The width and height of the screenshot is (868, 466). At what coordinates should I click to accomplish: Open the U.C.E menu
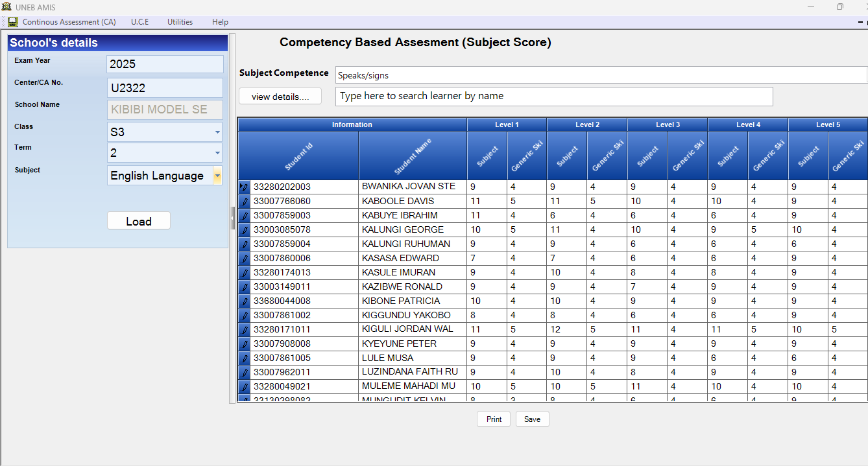point(139,21)
